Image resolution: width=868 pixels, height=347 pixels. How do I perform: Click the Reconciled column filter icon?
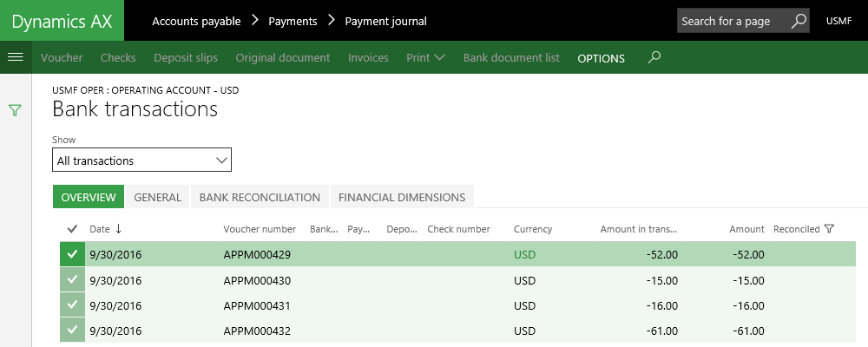coord(829,229)
